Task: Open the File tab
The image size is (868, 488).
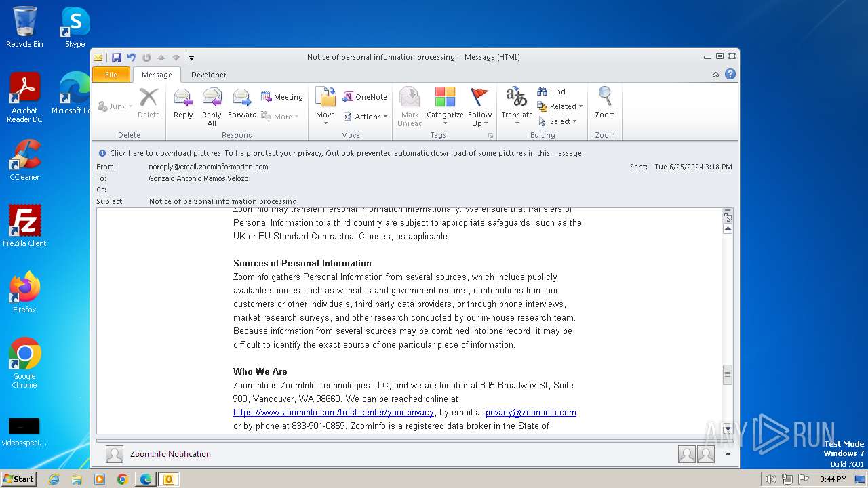Action: (x=111, y=75)
